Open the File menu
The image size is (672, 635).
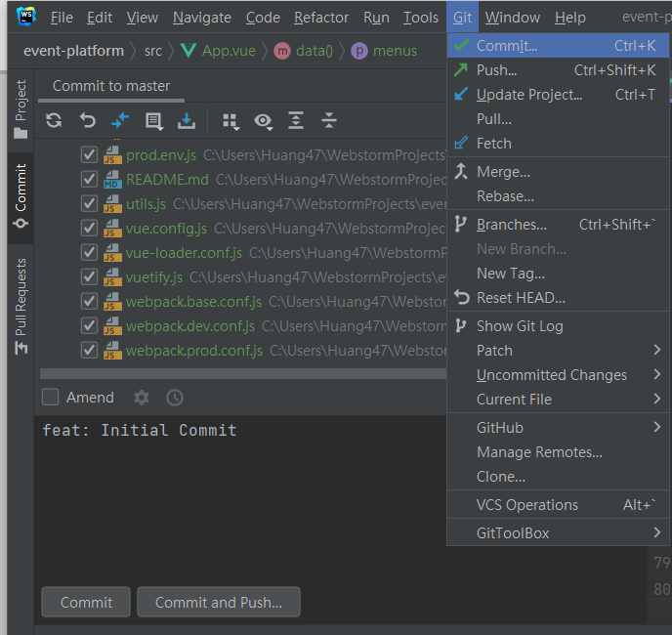[62, 18]
